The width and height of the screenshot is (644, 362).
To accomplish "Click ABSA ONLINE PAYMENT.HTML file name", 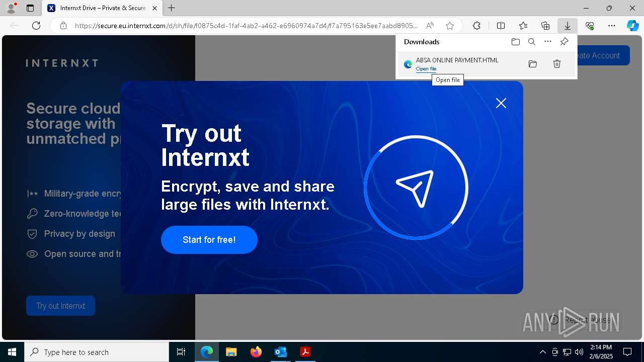I will (457, 60).
